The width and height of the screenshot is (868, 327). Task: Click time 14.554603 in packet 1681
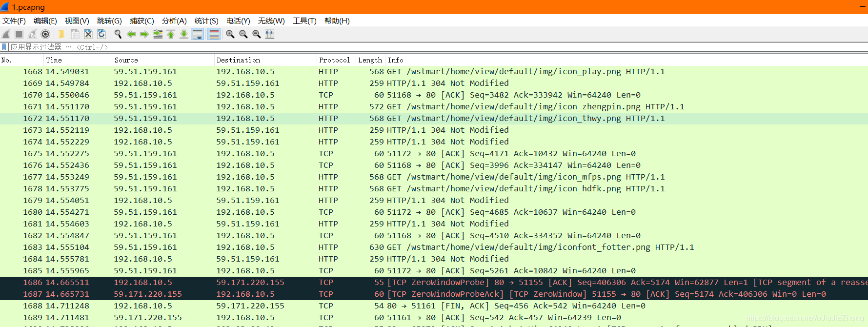pos(67,224)
